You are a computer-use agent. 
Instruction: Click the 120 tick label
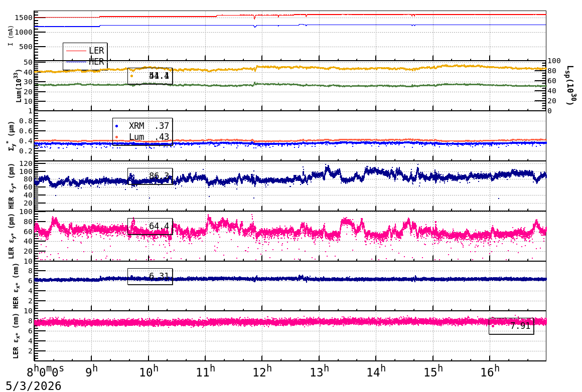(x=26, y=163)
